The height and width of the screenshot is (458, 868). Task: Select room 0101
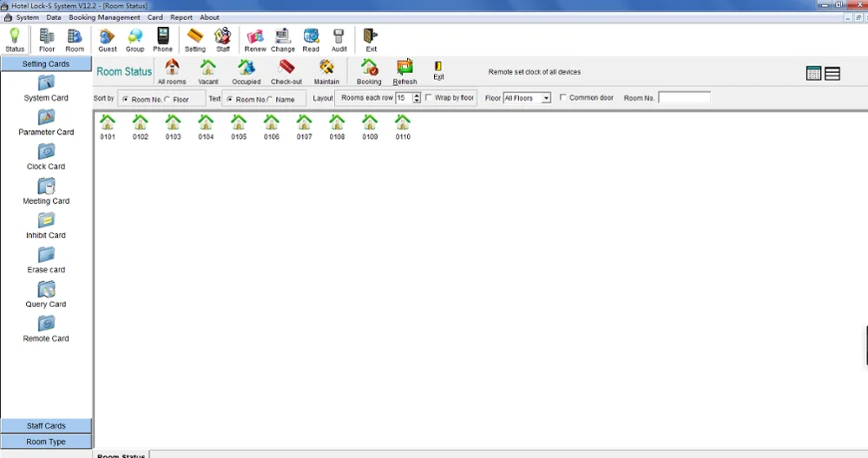tap(108, 128)
